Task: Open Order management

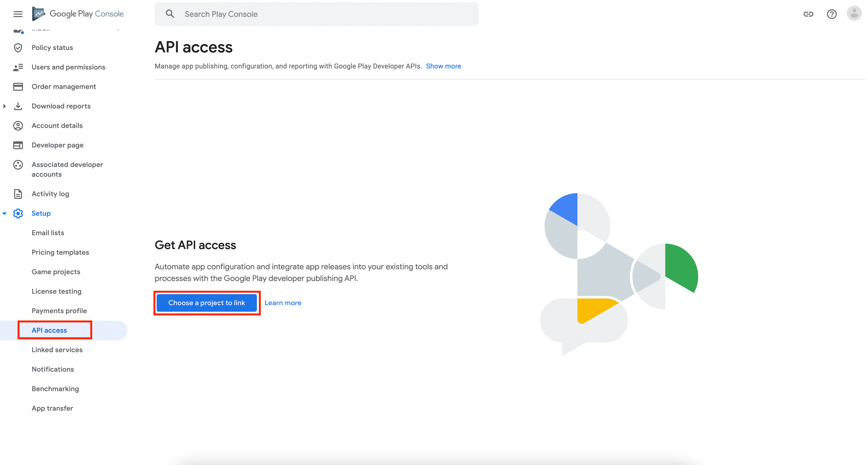Action: tap(64, 87)
